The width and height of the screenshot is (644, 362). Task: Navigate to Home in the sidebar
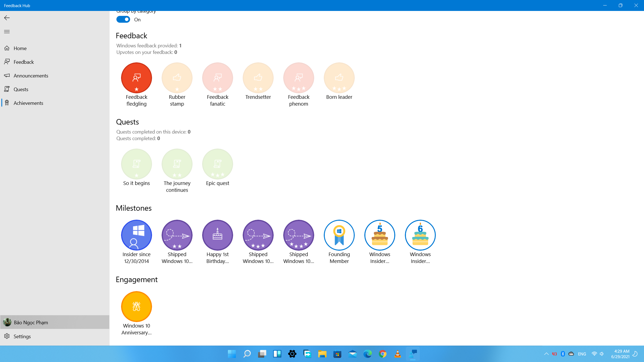click(55, 48)
